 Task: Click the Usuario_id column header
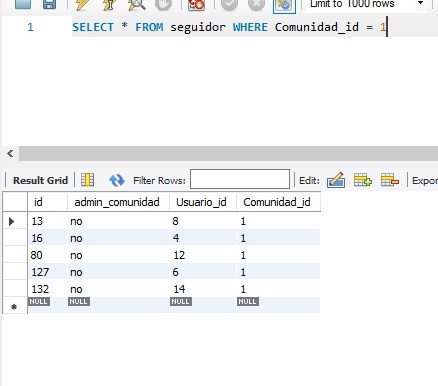tap(203, 202)
